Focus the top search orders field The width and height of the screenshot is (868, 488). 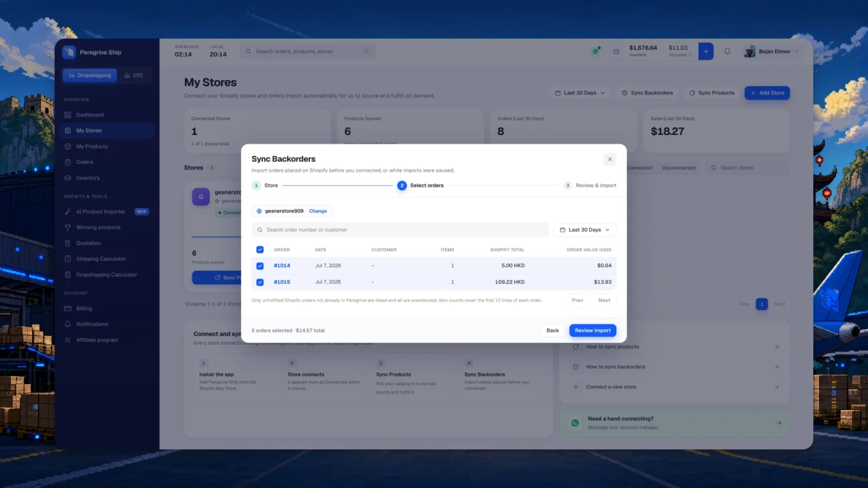click(308, 52)
